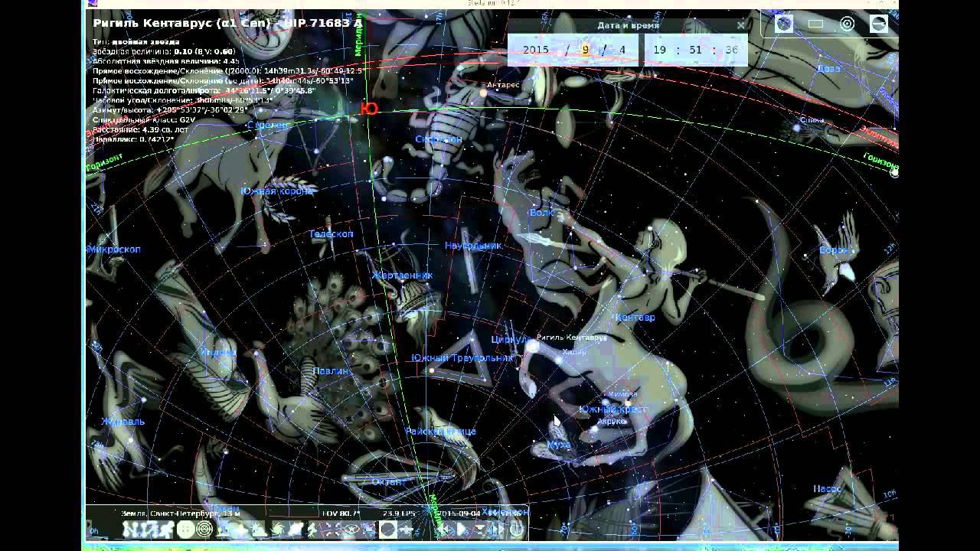Image resolution: width=980 pixels, height=551 pixels.
Task: Select the year field showing 2015
Action: [536, 50]
